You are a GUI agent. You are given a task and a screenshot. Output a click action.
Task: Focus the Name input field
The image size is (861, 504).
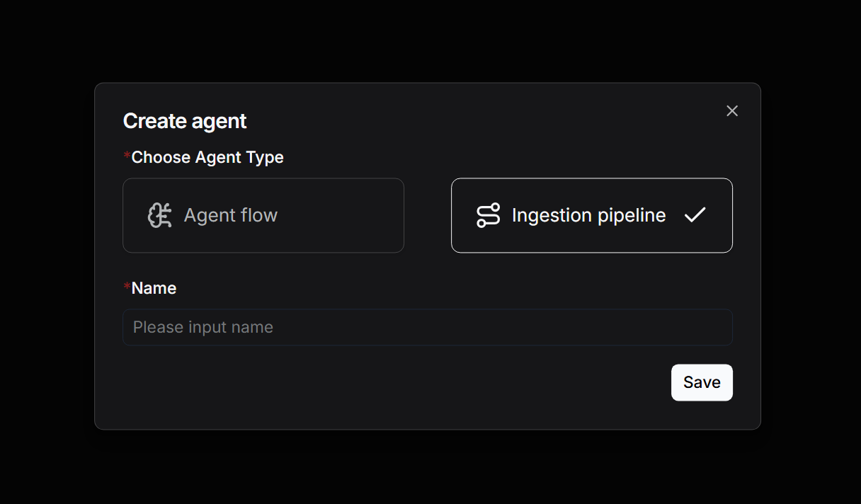428,327
